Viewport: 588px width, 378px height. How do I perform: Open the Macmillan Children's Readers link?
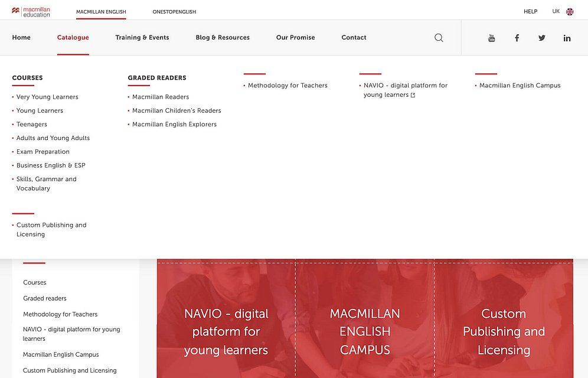click(177, 110)
